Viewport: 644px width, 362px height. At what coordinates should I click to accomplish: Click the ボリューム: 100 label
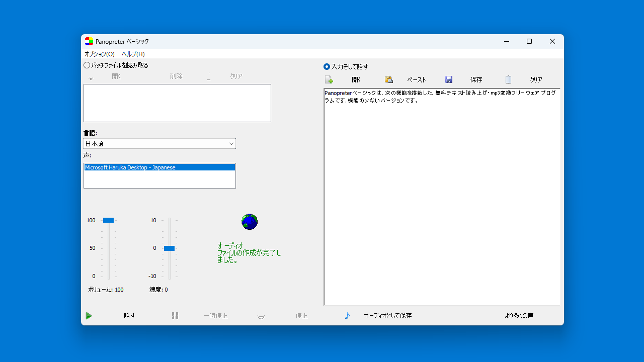pyautogui.click(x=106, y=290)
